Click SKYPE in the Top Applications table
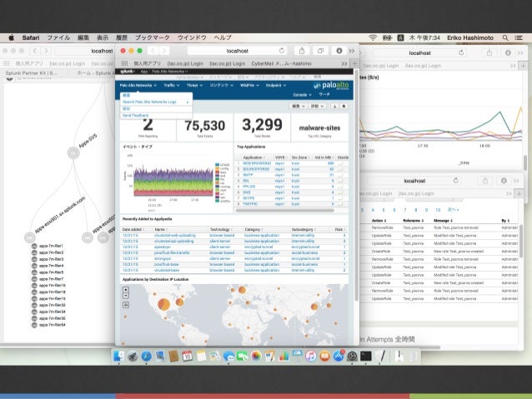The height and width of the screenshot is (399, 532). point(248,198)
